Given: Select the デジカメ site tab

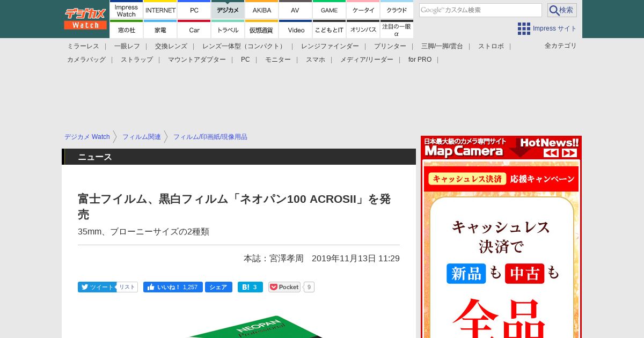Looking at the screenshot, I should [228, 10].
